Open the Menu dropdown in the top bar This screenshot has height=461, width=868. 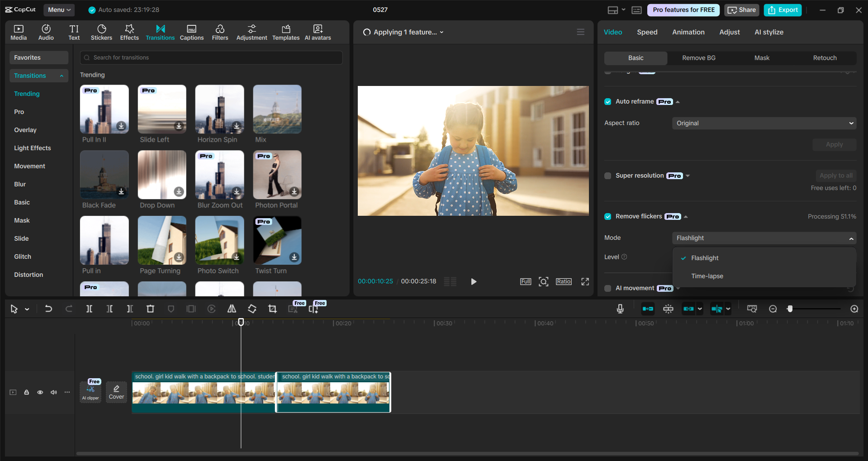(59, 10)
